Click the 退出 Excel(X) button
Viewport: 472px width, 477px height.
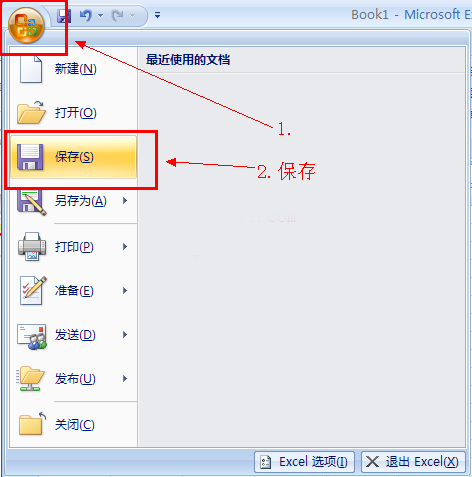pyautogui.click(x=413, y=462)
